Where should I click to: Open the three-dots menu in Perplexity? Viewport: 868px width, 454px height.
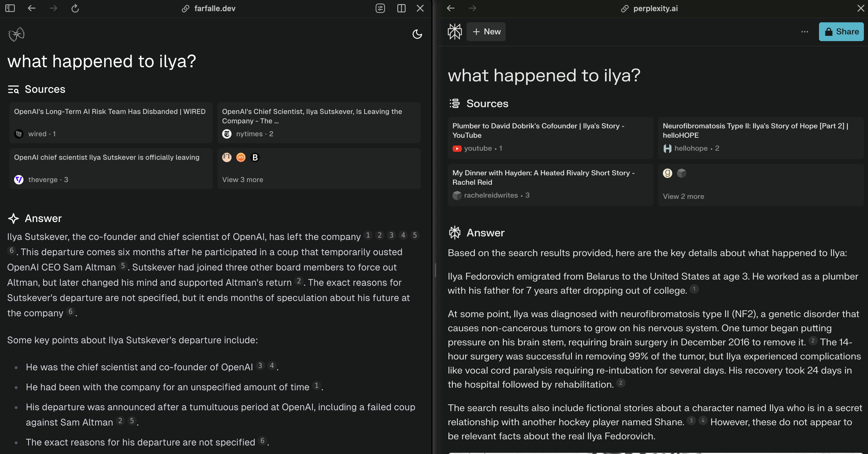805,32
